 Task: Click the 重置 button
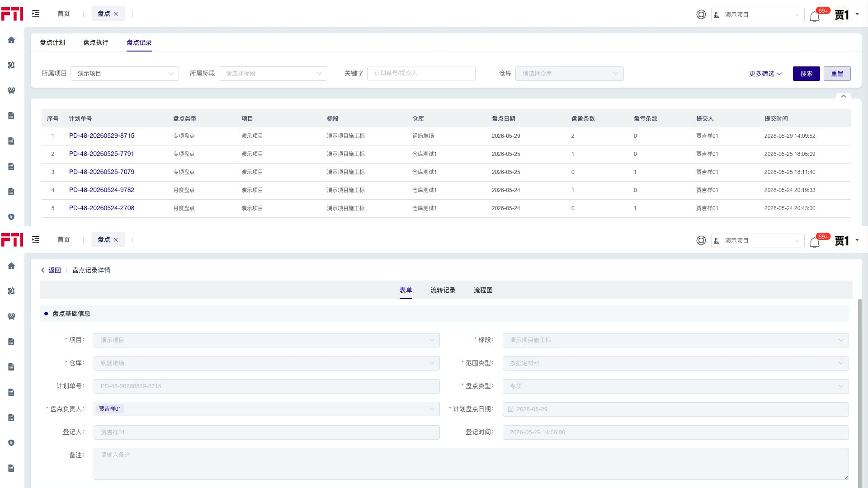[837, 74]
